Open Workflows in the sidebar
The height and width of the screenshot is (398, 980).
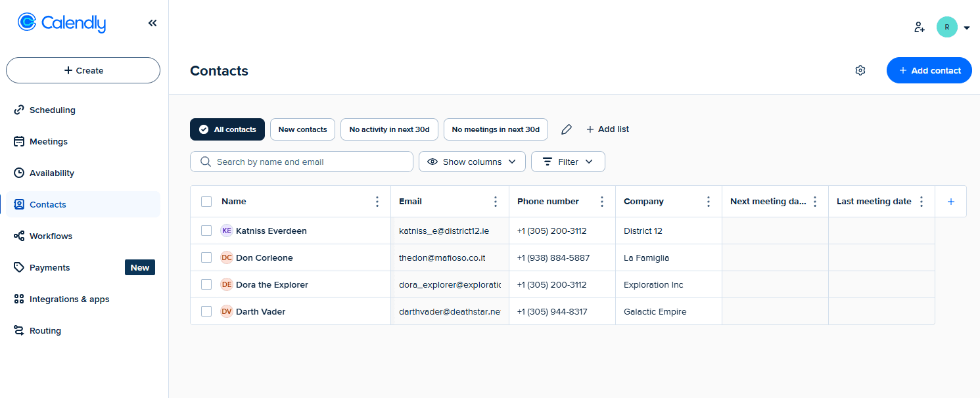(x=83, y=236)
